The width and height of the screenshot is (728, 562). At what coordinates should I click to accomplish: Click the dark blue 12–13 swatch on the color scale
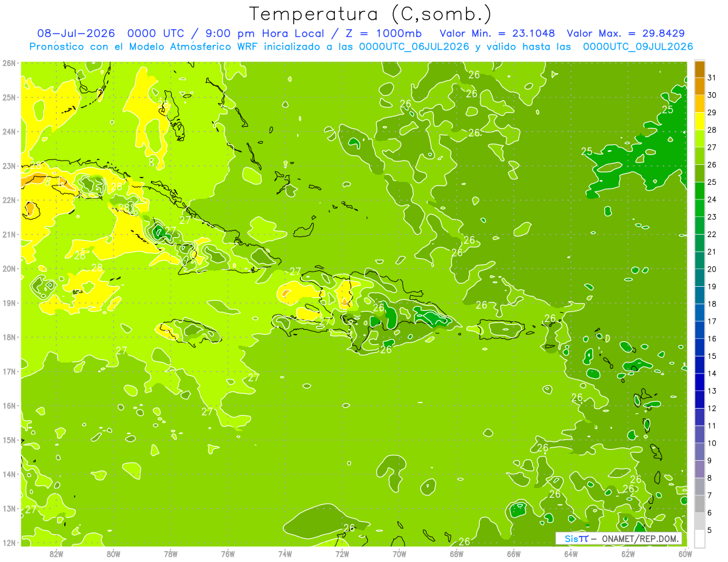(699, 400)
